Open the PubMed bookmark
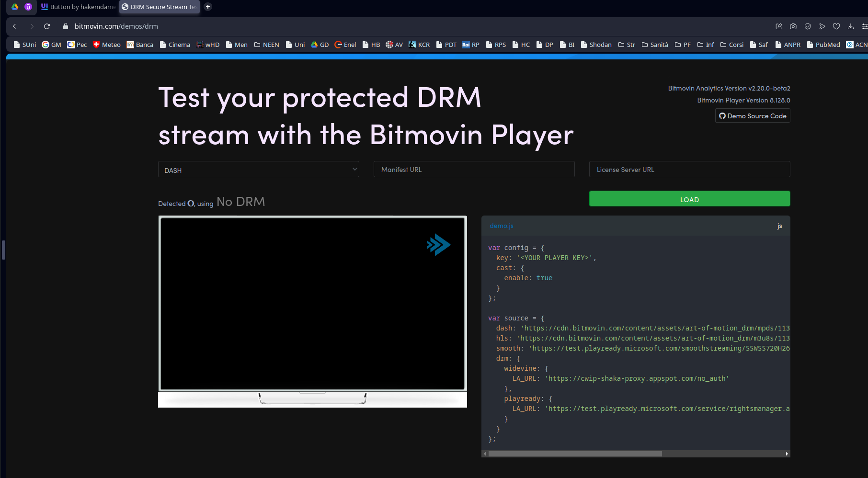 [823, 45]
